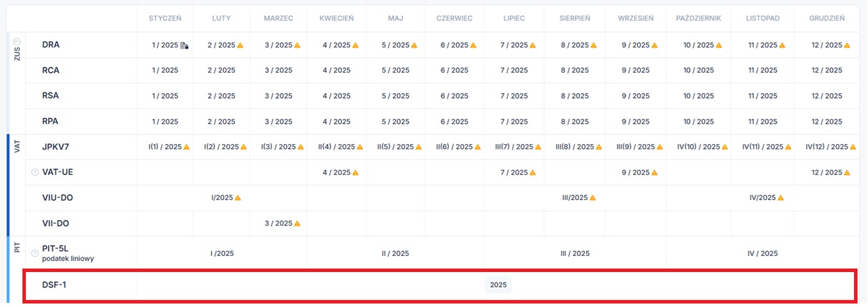Click the help icon beside VAT-UE
The image size is (868, 307).
point(34,173)
